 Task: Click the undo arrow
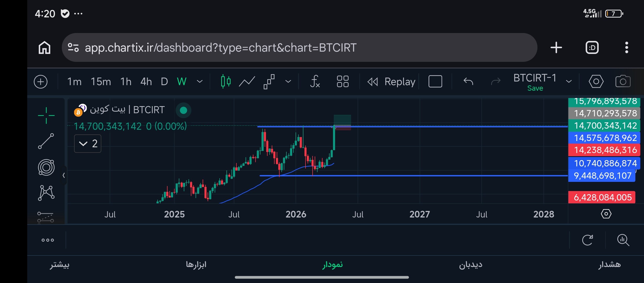[468, 81]
